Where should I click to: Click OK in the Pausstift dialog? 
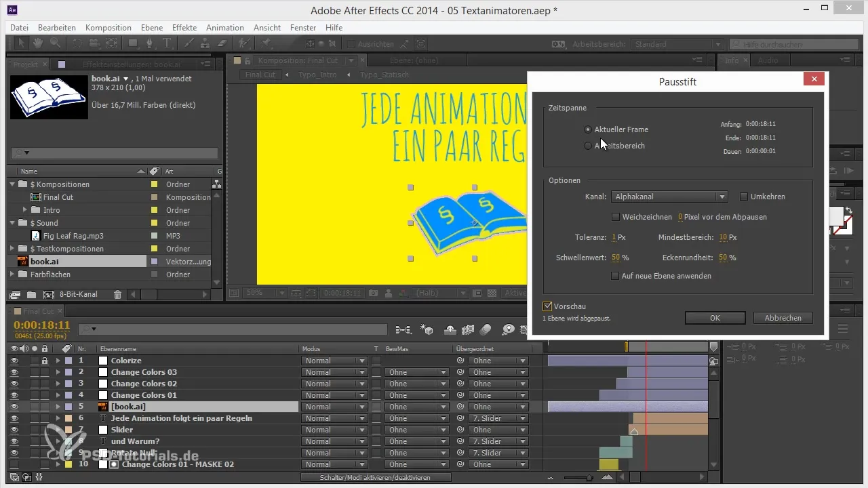(715, 318)
